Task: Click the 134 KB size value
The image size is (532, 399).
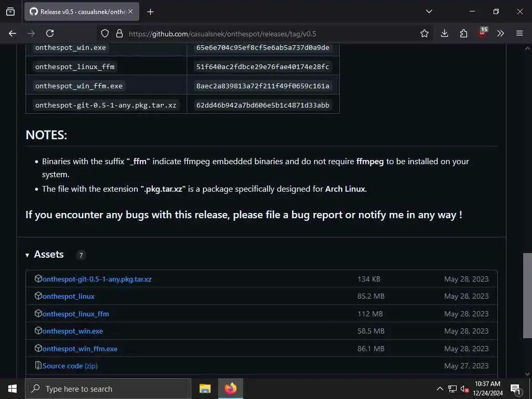Action: (369, 279)
